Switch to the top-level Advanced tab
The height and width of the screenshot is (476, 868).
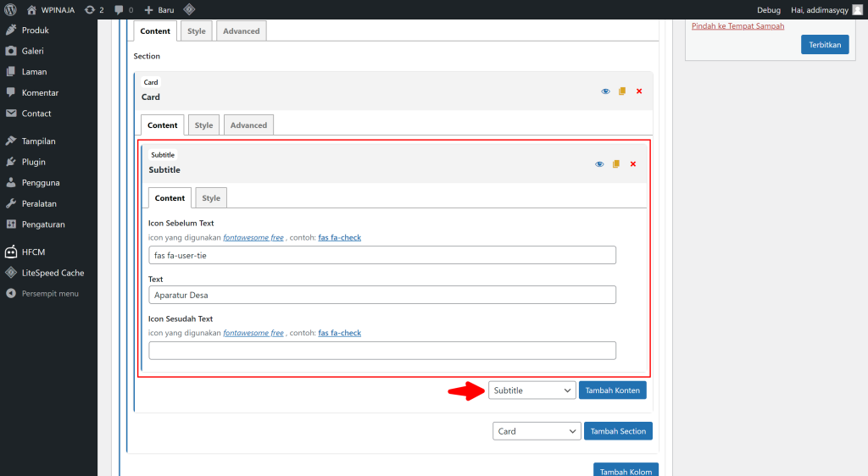click(242, 31)
